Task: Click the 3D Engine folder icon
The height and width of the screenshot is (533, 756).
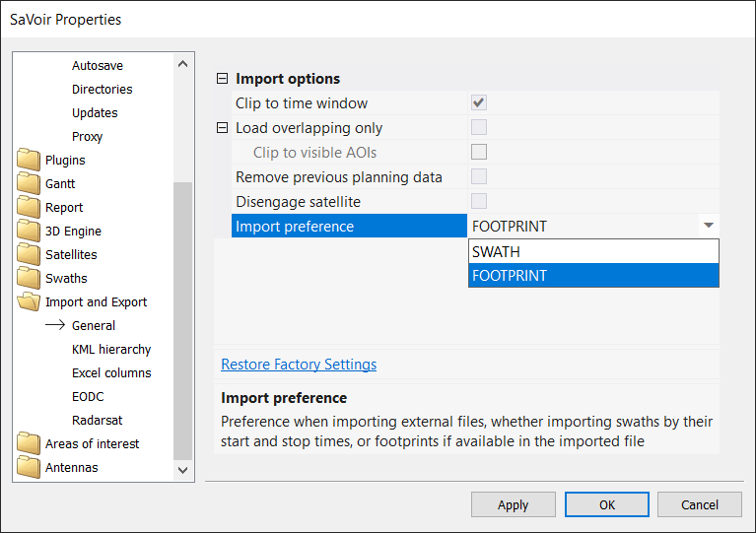Action: click(x=29, y=232)
